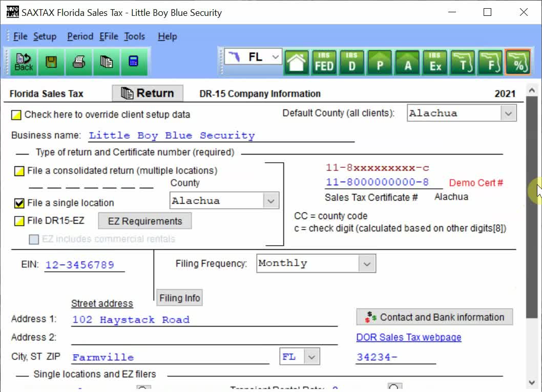Image resolution: width=542 pixels, height=392 pixels.
Task: Click the Return button
Action: click(x=148, y=93)
